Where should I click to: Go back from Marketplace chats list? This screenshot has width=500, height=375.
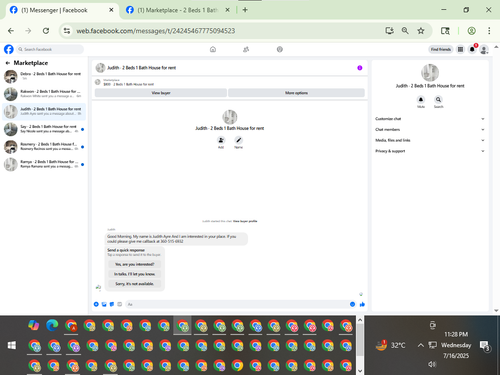[7, 63]
